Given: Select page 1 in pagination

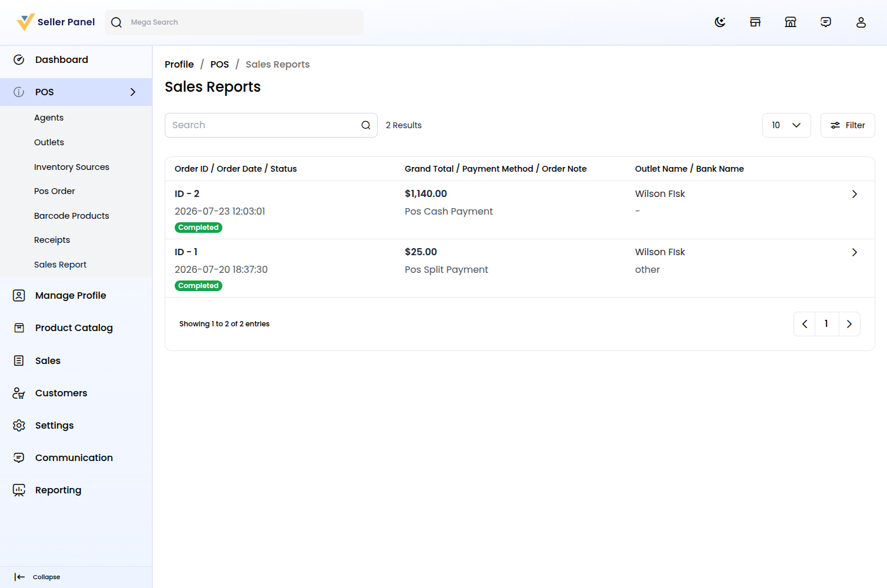Looking at the screenshot, I should [x=826, y=324].
